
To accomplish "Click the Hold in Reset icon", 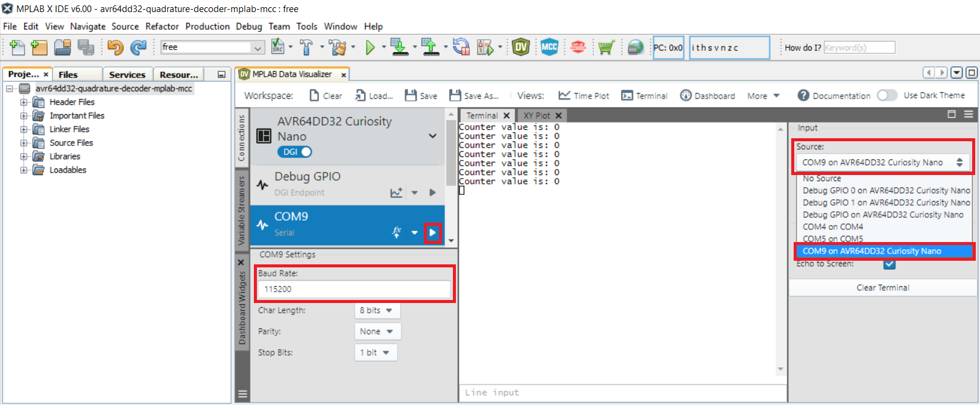I will click(461, 46).
